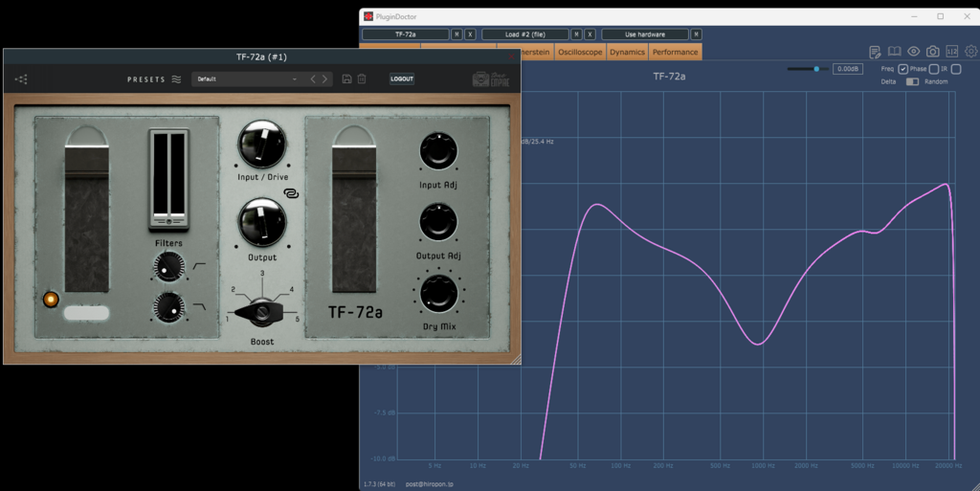Viewport: 980px width, 491px height.
Task: Click the Filters dual meter display
Action: click(168, 180)
